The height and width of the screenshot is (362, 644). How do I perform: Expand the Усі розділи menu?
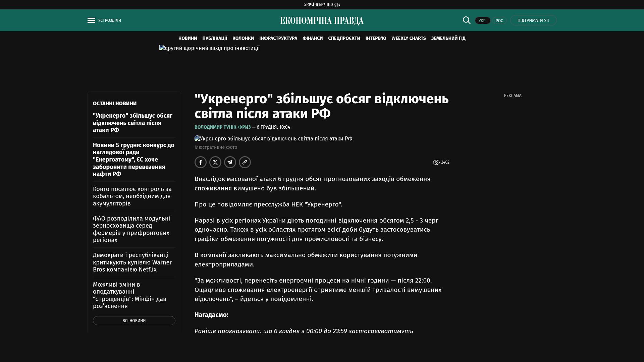pos(109,20)
